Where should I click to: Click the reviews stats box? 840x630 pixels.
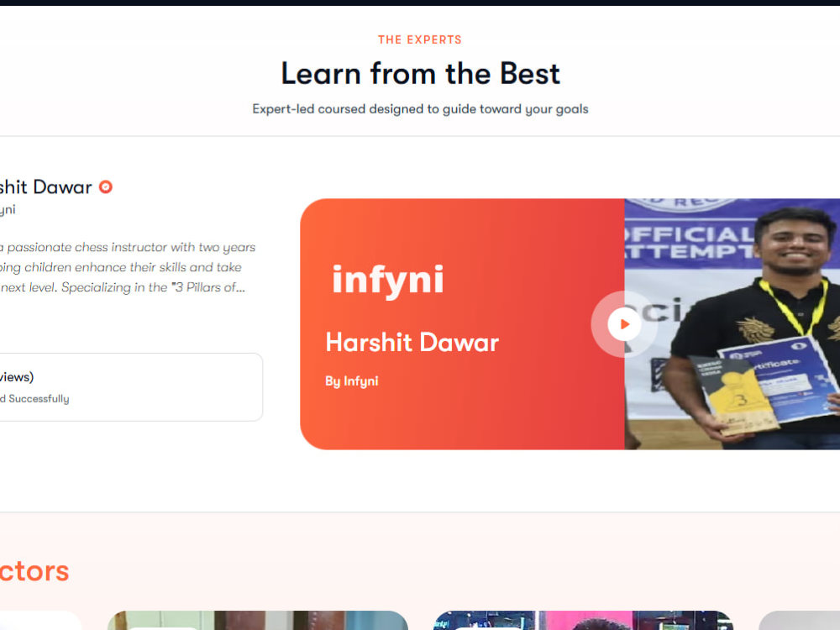pos(131,386)
